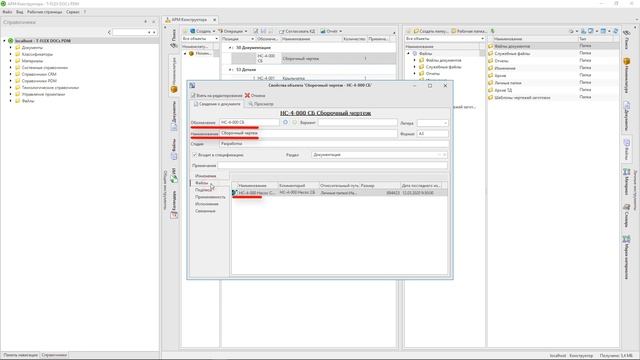
Task: Open the Файл menu
Action: click(x=7, y=12)
